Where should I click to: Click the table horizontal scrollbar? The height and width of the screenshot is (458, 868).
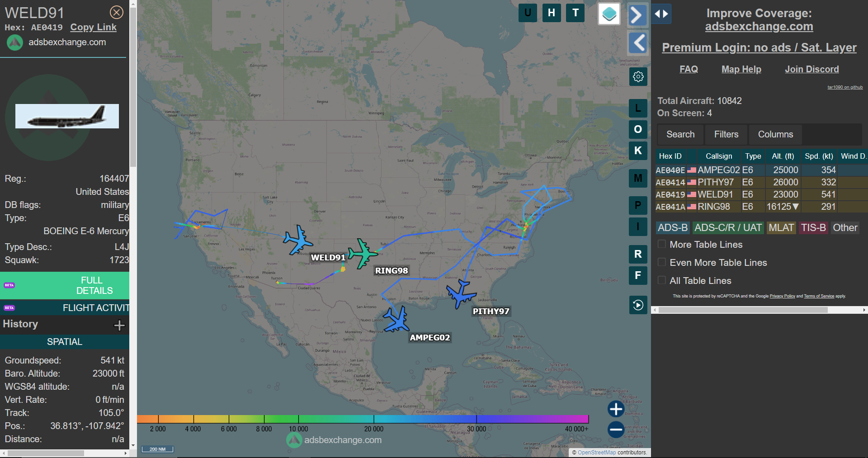pos(743,310)
